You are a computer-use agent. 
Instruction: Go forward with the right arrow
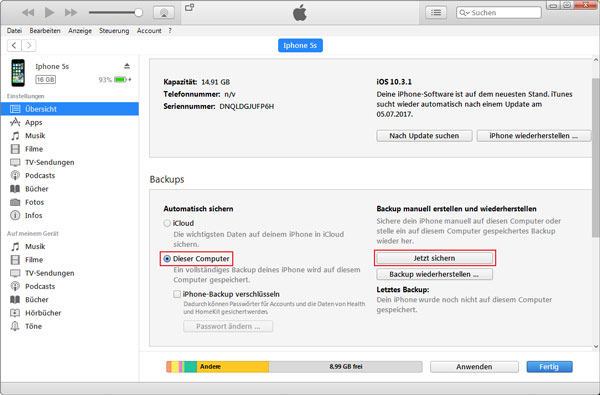(x=29, y=46)
